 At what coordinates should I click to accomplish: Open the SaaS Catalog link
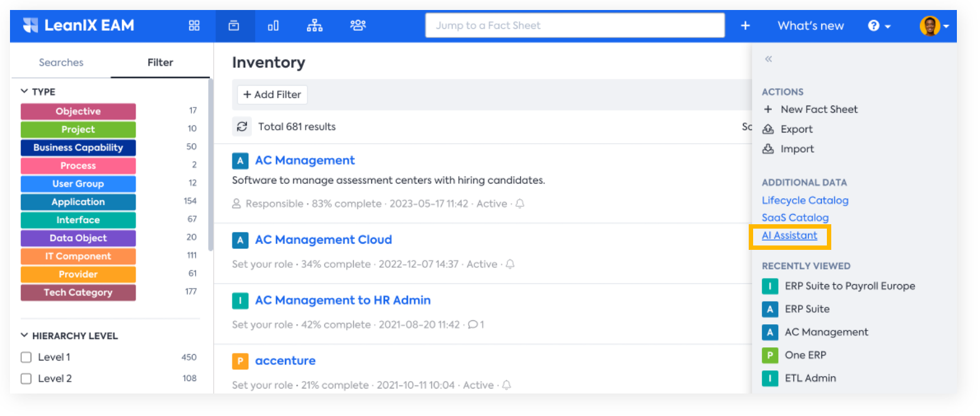[795, 218]
